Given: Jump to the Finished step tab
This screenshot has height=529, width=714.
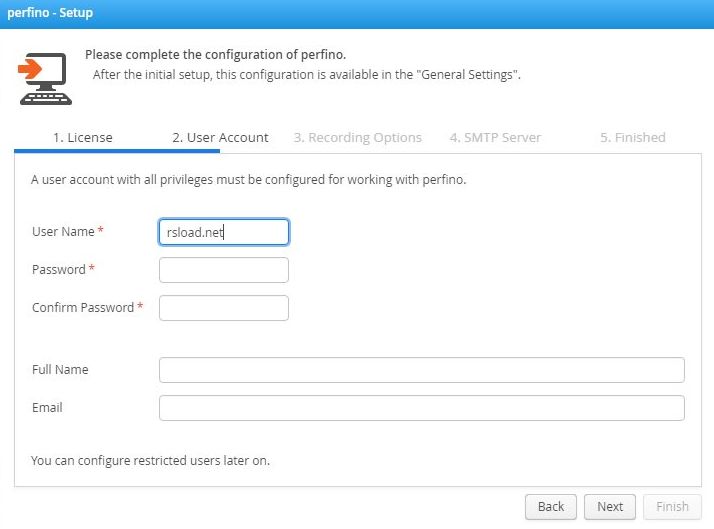Looking at the screenshot, I should click(x=632, y=138).
